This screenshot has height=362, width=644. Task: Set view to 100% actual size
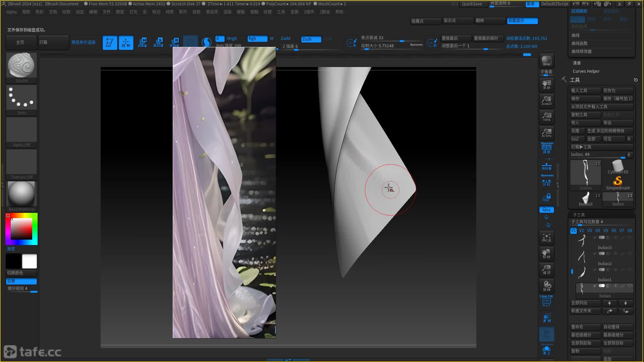pyautogui.click(x=546, y=116)
